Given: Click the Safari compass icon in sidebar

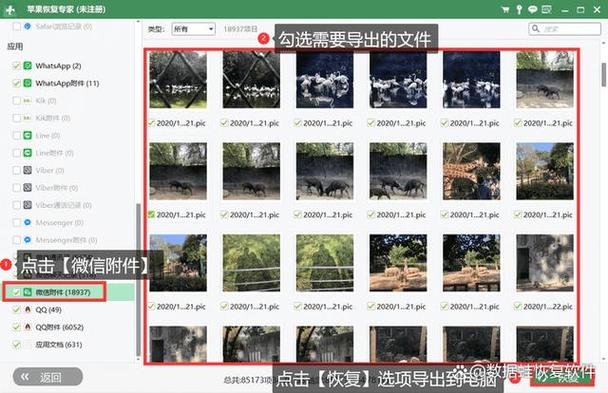Looking at the screenshot, I should (27, 26).
